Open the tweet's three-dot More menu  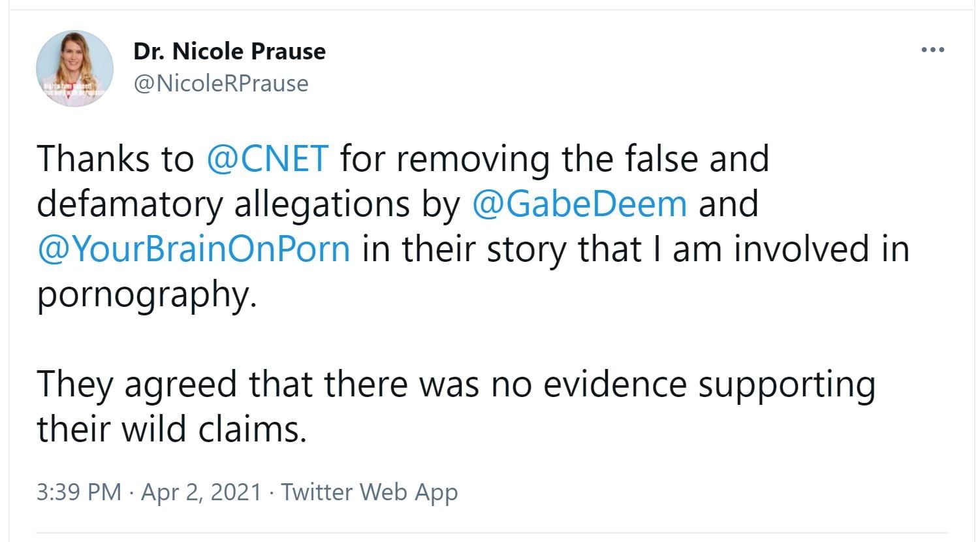[x=932, y=50]
